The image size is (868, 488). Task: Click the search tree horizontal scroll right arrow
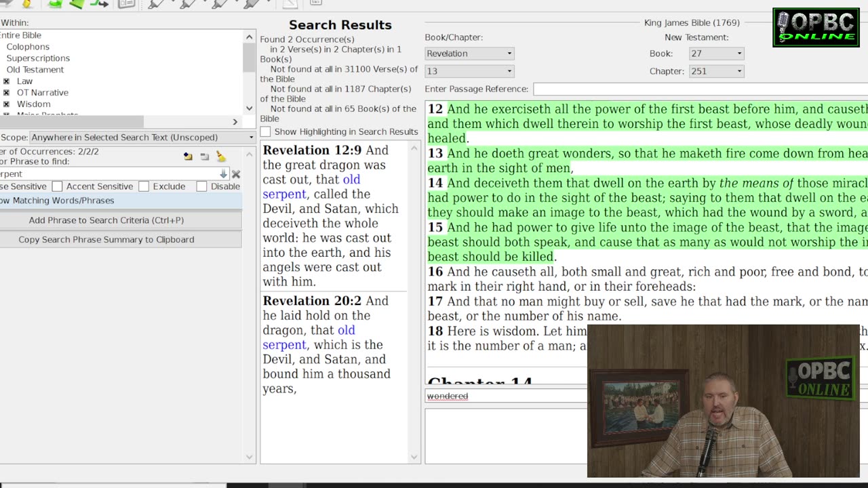235,122
